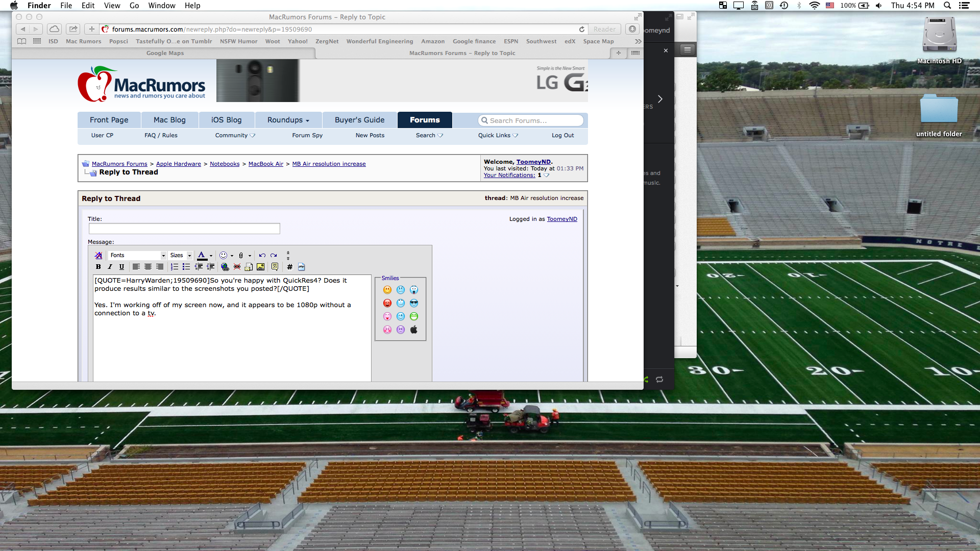980x551 pixels.
Task: Click the Log Out link
Action: [562, 135]
